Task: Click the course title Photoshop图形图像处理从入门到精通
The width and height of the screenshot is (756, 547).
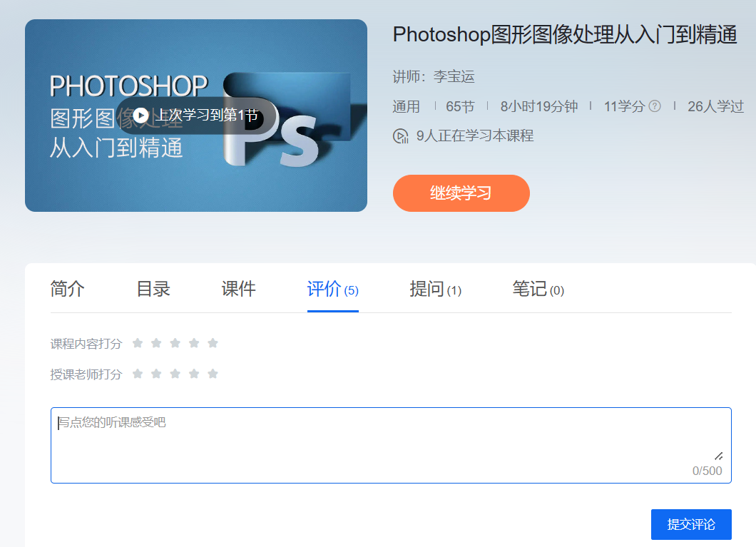Action: (x=565, y=35)
